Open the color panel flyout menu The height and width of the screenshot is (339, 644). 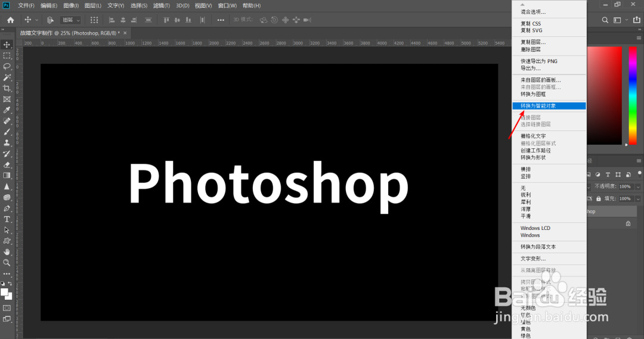point(639,38)
